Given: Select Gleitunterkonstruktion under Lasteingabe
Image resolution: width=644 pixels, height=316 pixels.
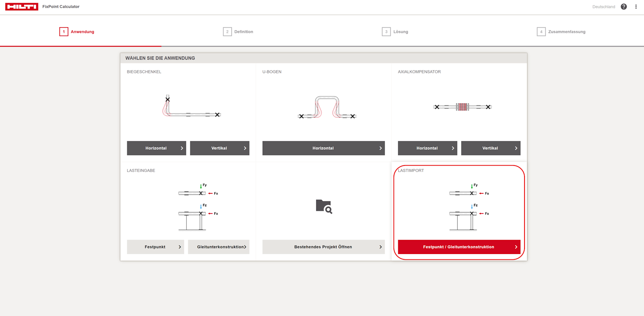Looking at the screenshot, I should pos(219,247).
